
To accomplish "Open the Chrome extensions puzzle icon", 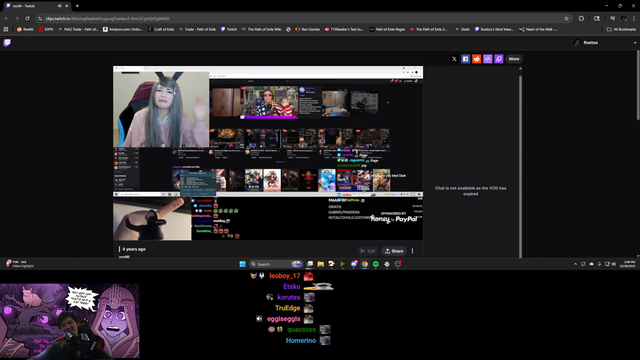I will [x=581, y=18].
